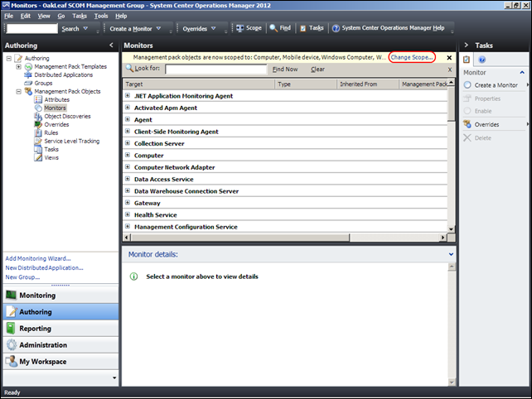Open the Authoring workspace button
This screenshot has height=399, width=532.
60,312
